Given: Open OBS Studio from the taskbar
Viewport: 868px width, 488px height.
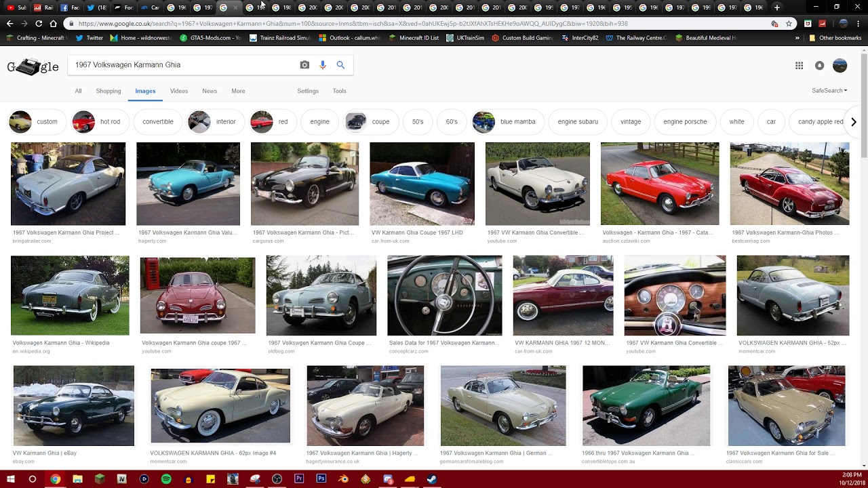Looking at the screenshot, I should (x=277, y=479).
